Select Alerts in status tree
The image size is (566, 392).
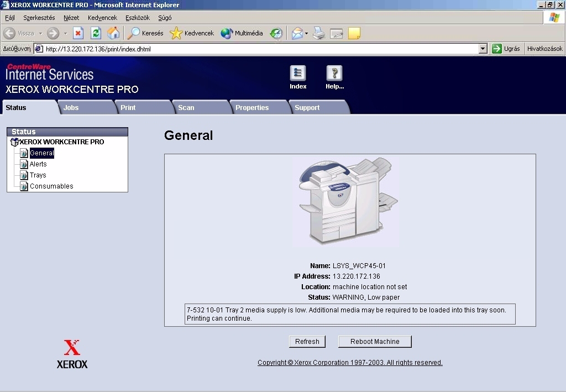point(38,164)
